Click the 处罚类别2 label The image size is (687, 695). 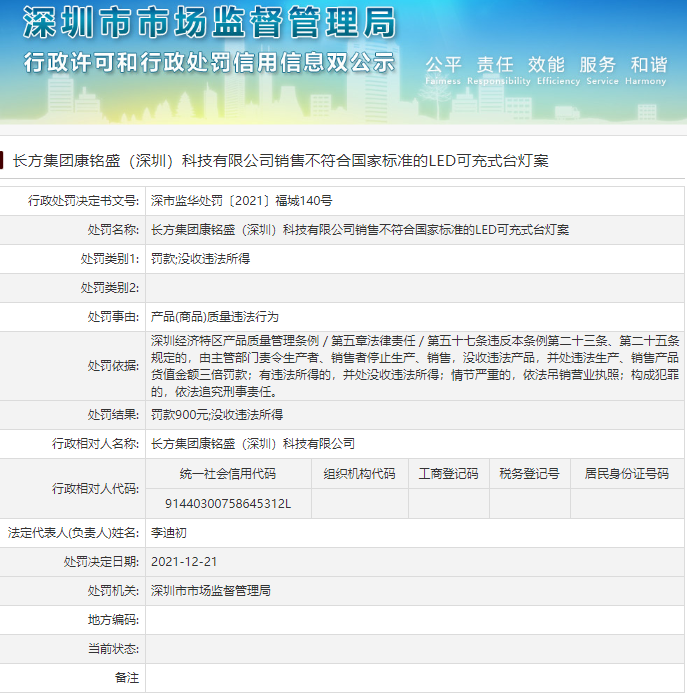(x=109, y=288)
